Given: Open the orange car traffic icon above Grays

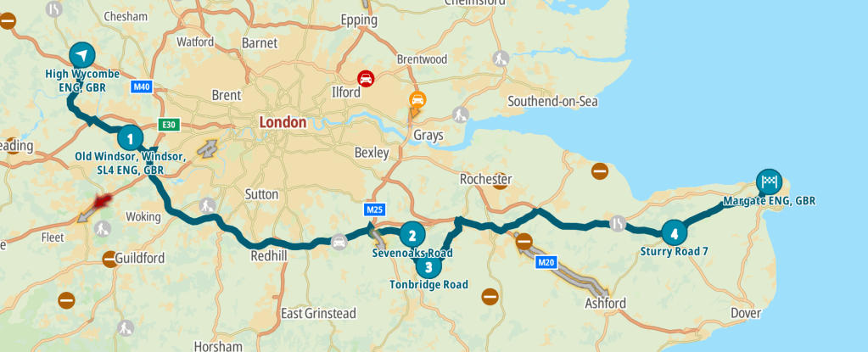Looking at the screenshot, I should pyautogui.click(x=418, y=99).
